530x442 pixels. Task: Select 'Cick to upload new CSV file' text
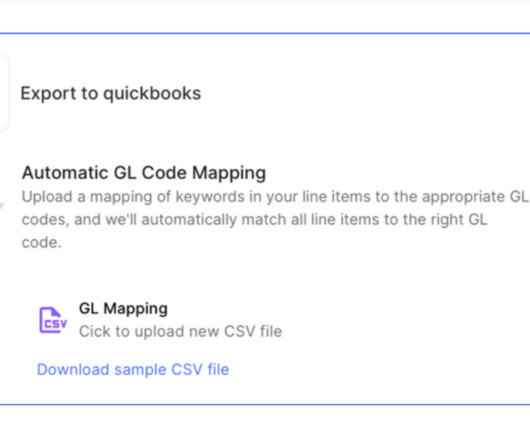click(180, 331)
